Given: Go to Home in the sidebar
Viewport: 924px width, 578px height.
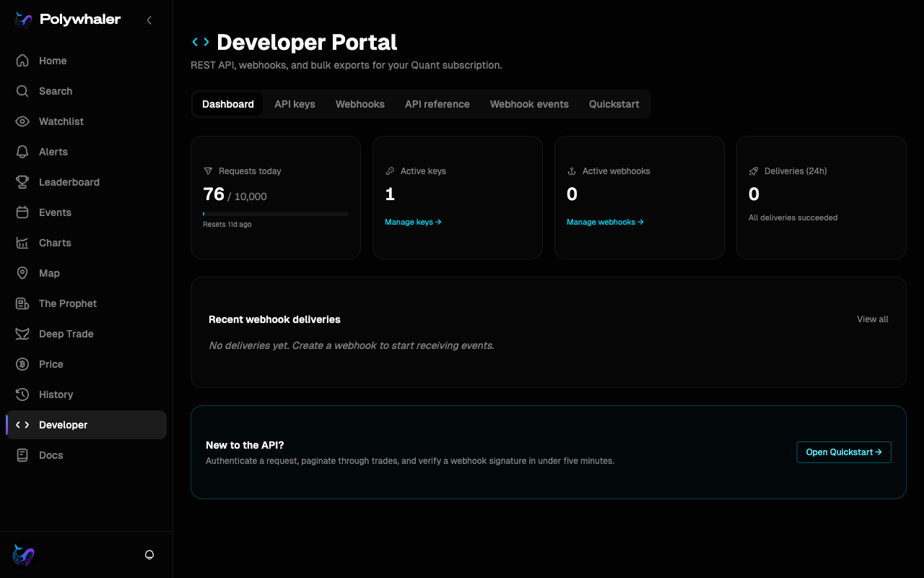Looking at the screenshot, I should tap(86, 61).
